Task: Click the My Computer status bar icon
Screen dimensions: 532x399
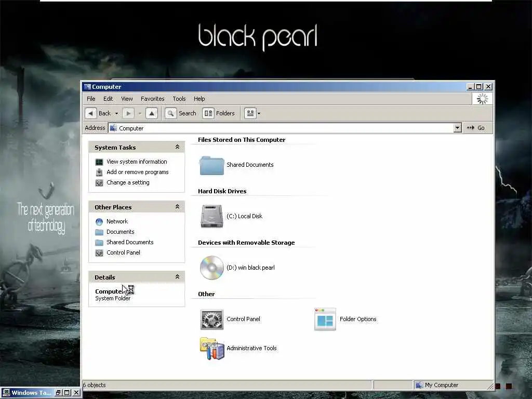Action: pos(419,385)
